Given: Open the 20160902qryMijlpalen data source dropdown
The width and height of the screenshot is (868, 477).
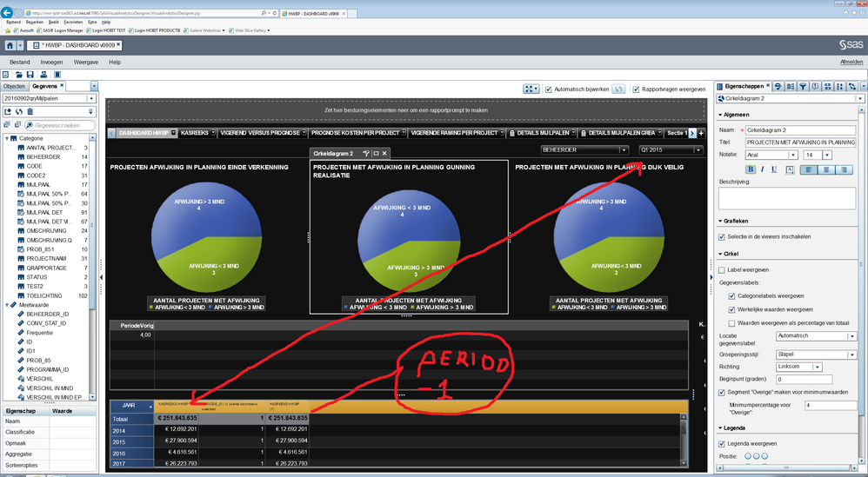Looking at the screenshot, I should point(90,98).
